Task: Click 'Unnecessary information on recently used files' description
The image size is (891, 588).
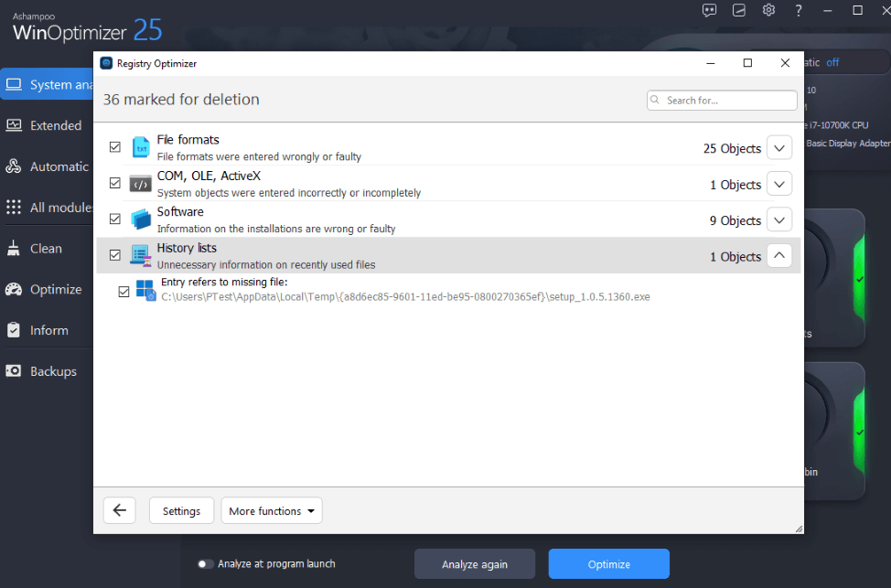Action: click(266, 265)
